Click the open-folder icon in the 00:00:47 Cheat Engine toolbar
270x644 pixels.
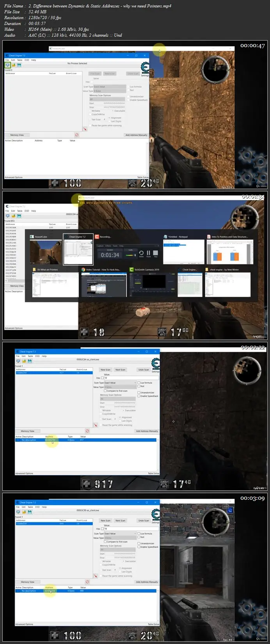pos(13,65)
